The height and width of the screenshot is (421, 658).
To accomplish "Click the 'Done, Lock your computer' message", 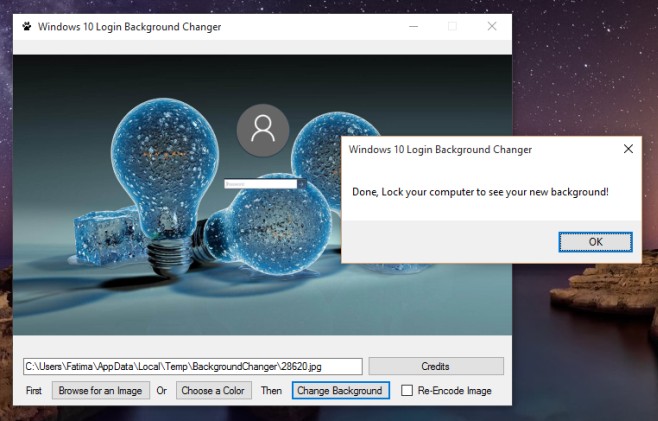I will pos(480,191).
